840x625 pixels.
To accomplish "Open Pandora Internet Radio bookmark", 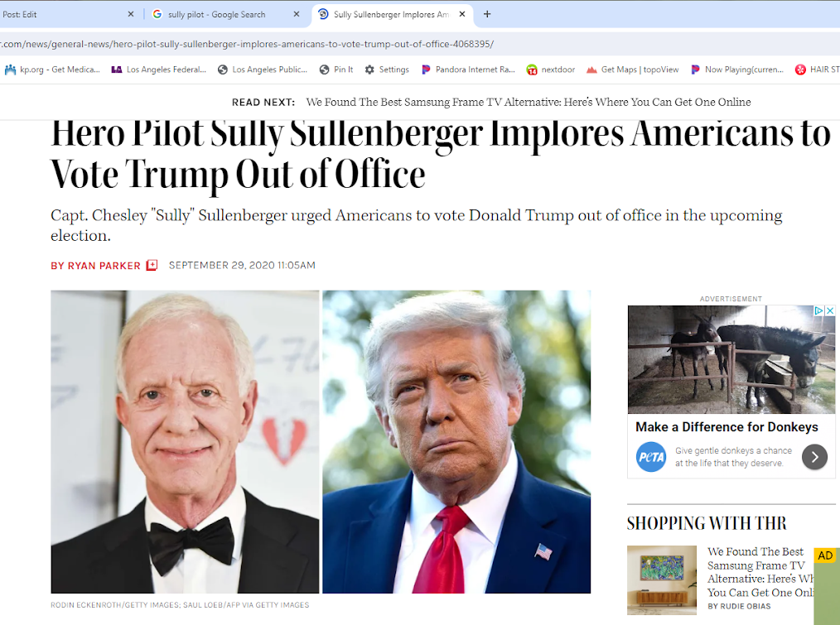I will [468, 70].
